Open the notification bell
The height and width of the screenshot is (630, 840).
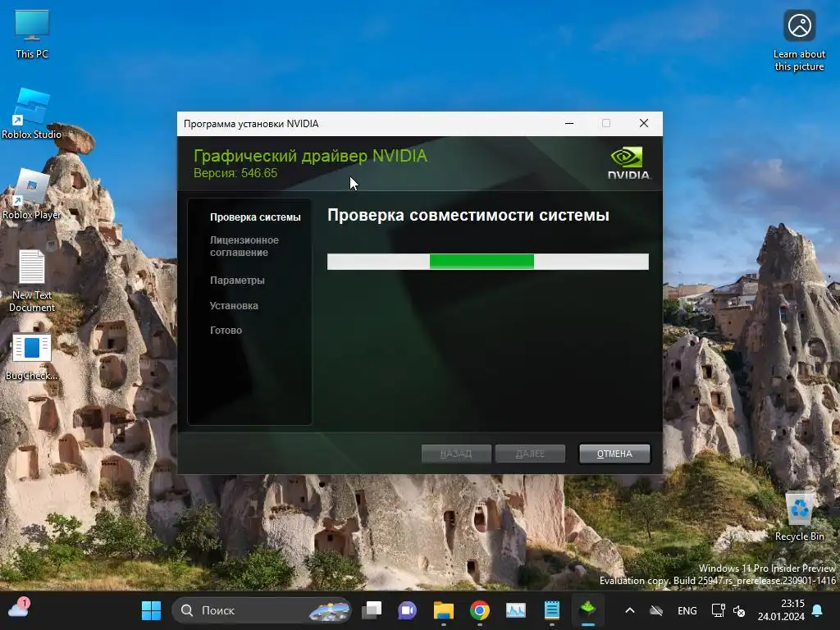point(818,610)
